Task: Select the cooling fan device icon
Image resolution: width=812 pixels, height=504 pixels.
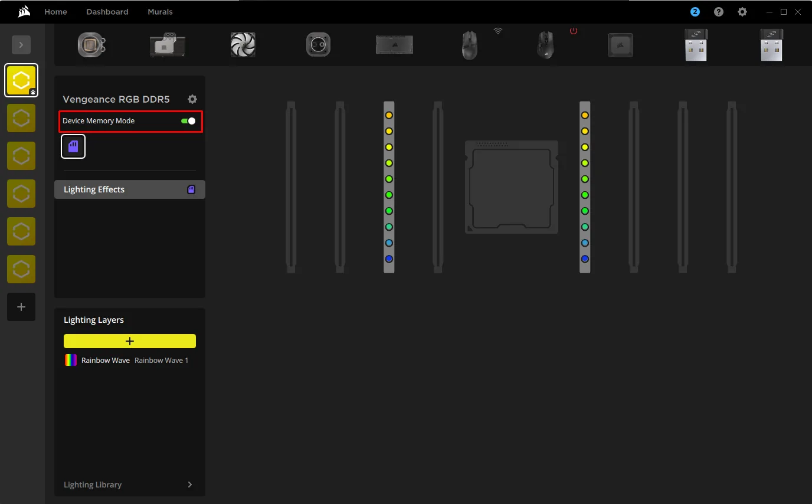Action: (243, 45)
